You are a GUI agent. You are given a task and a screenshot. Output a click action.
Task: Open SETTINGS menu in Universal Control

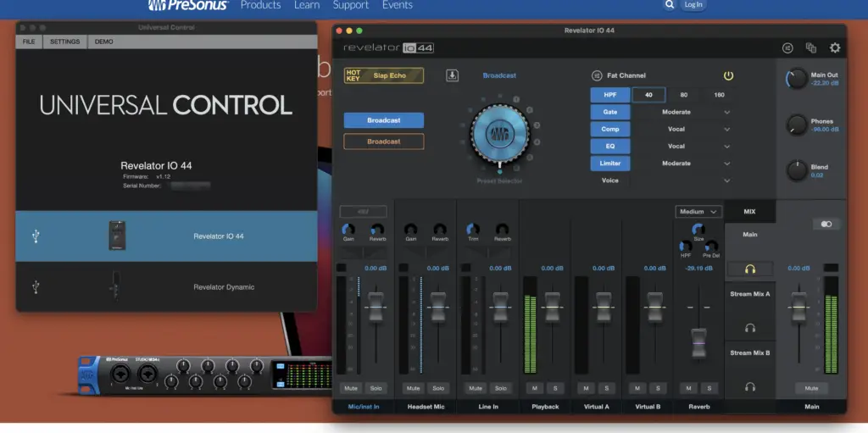tap(64, 42)
